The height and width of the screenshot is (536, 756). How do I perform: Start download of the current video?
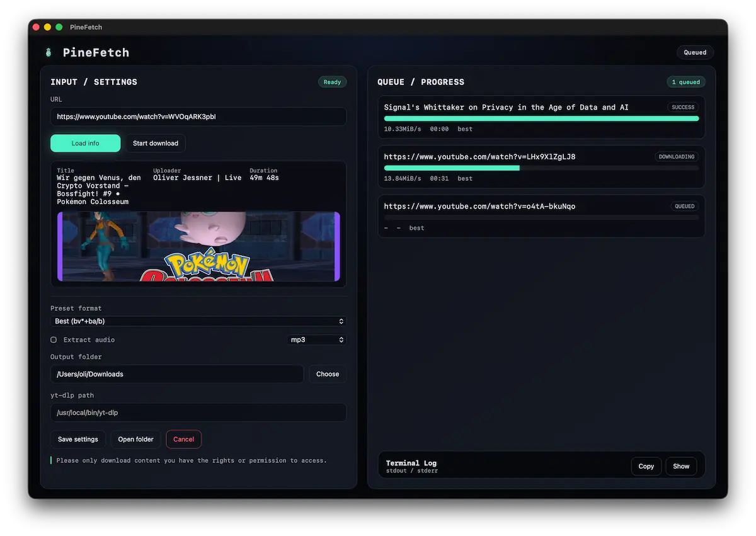point(155,143)
